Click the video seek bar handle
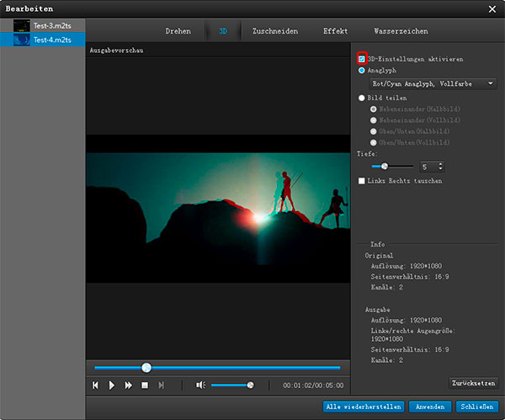Screen dimensions: 505x420 [146, 368]
